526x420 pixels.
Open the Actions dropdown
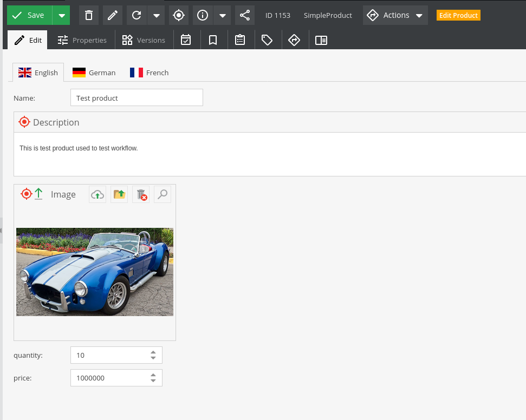point(395,15)
